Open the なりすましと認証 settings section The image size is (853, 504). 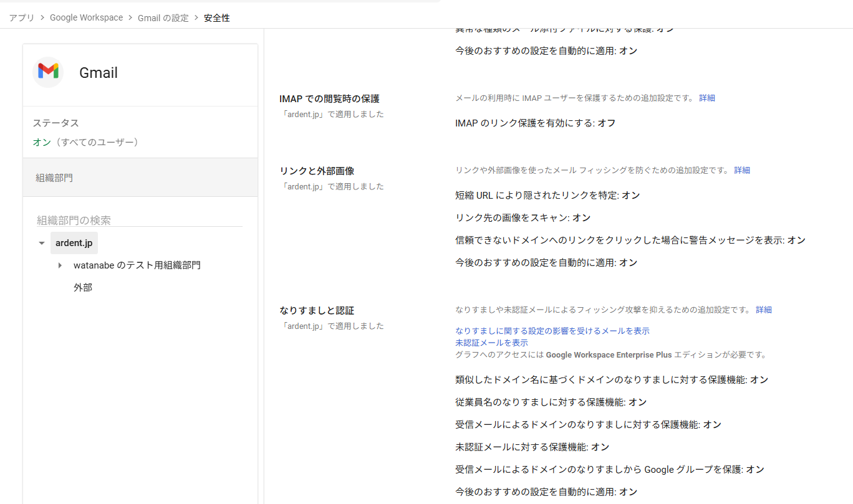coord(317,310)
